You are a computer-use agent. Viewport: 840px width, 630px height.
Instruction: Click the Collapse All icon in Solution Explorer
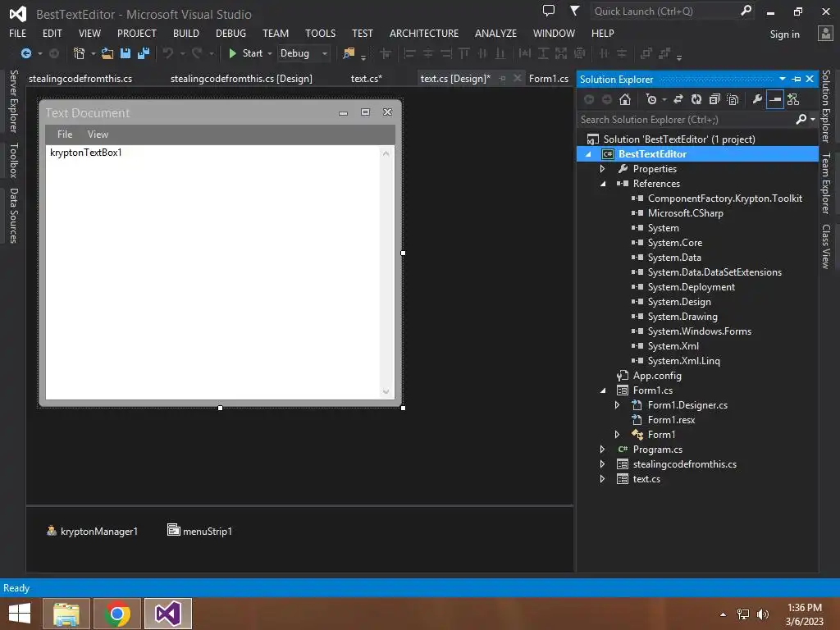click(714, 99)
